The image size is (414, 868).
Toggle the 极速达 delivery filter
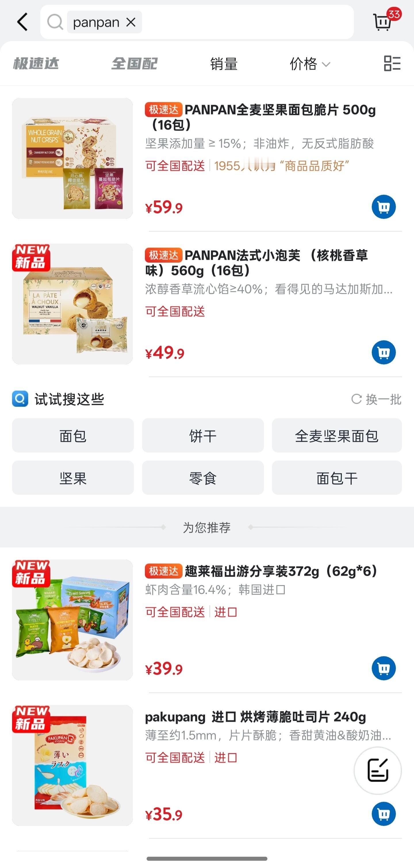point(36,63)
